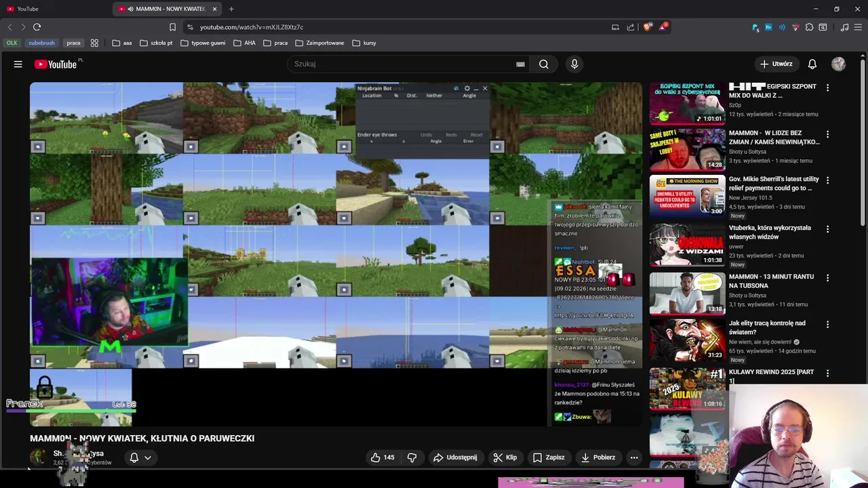Click the Klip clip button
Viewport: 868px width, 488px height.
click(505, 457)
